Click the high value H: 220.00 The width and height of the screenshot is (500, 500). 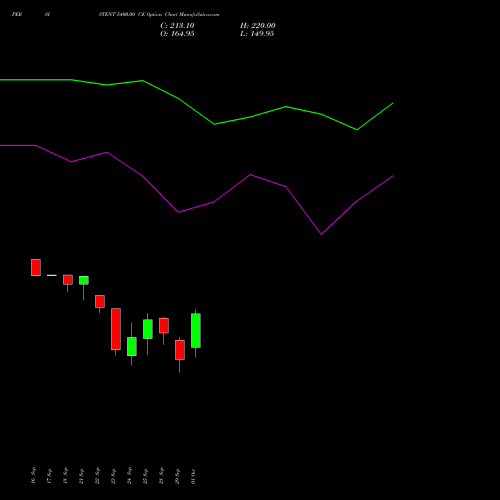258,26
